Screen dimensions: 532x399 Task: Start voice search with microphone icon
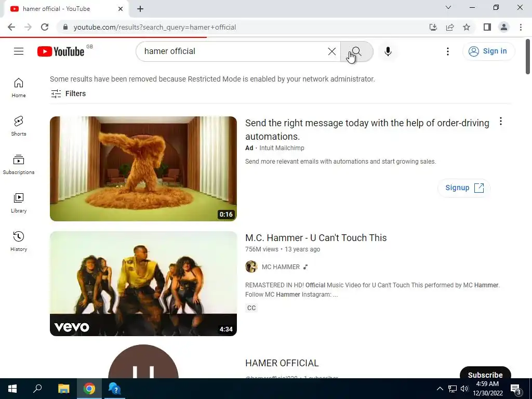point(388,51)
